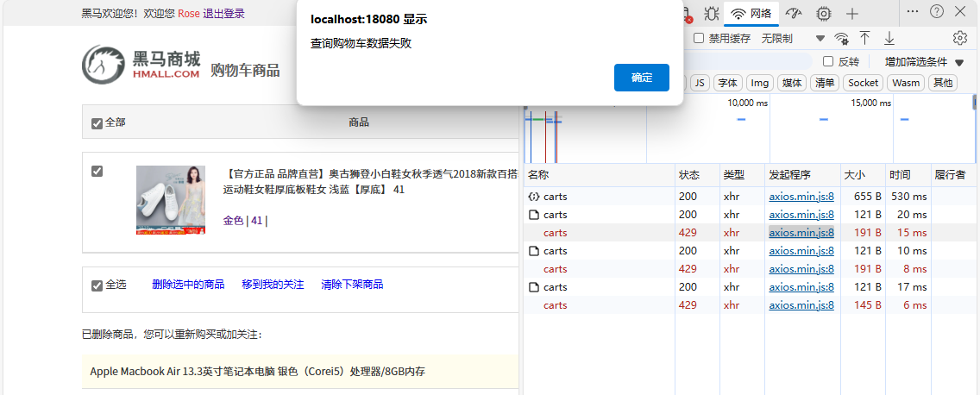This screenshot has width=980, height=395.
Task: Open network settings gear icon
Action: click(959, 38)
